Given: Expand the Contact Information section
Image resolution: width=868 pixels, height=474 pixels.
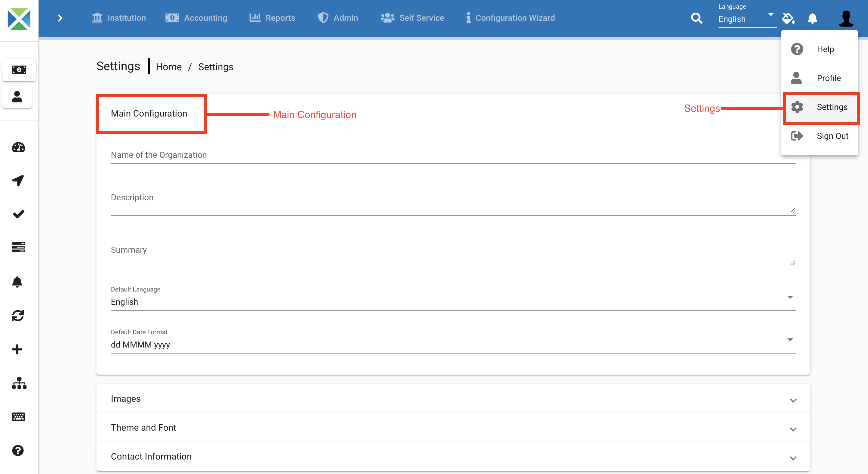Looking at the screenshot, I should click(453, 457).
